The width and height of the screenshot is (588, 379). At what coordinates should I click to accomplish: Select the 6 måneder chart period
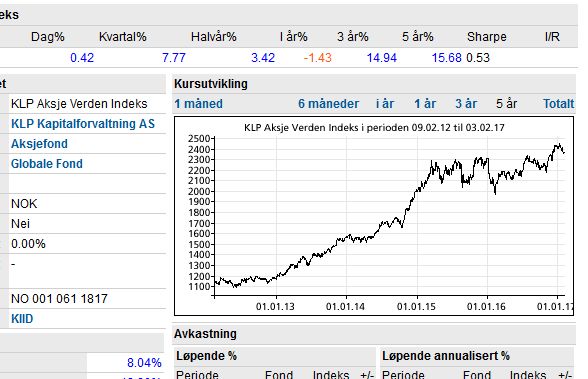pyautogui.click(x=328, y=104)
